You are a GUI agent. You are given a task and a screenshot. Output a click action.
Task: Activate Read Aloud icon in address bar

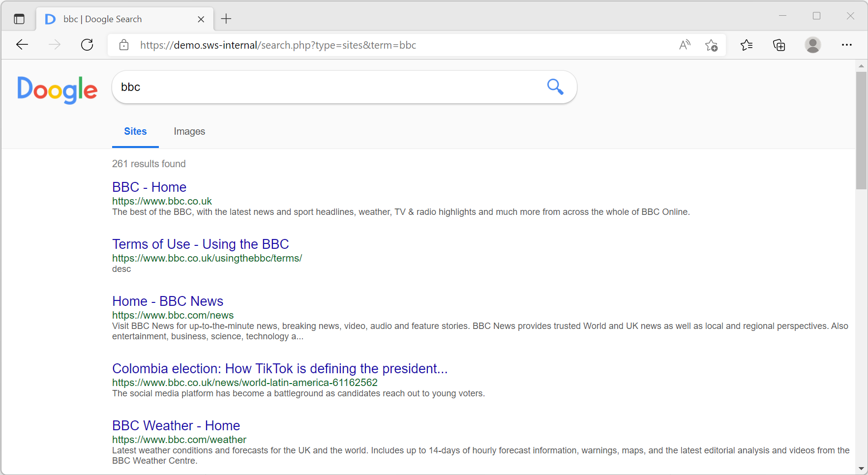click(685, 45)
